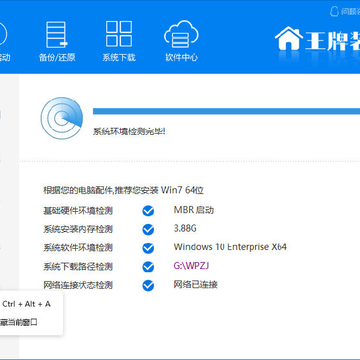
Task: Click check mark beside 系统安装内存检测
Action: [148, 229]
